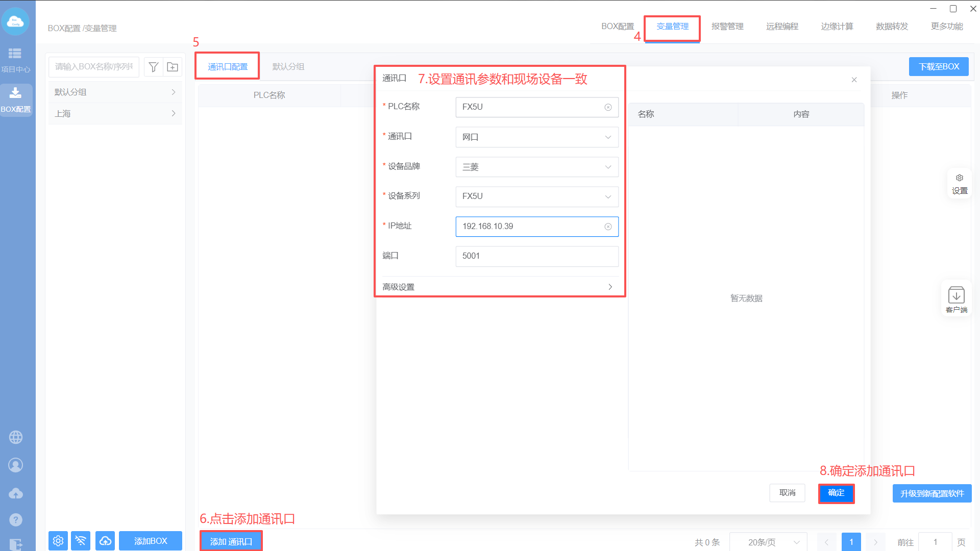The image size is (980, 551).
Task: Switch to 报警管理 tab
Action: [727, 27]
